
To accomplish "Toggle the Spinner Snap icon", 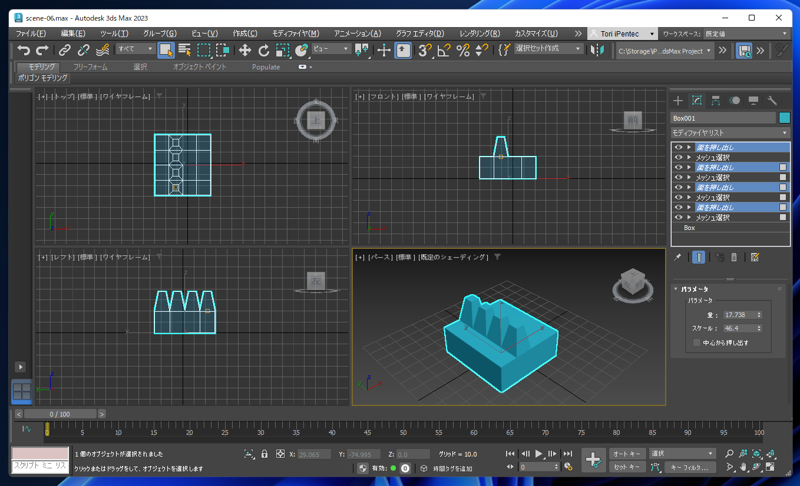I will click(x=482, y=50).
